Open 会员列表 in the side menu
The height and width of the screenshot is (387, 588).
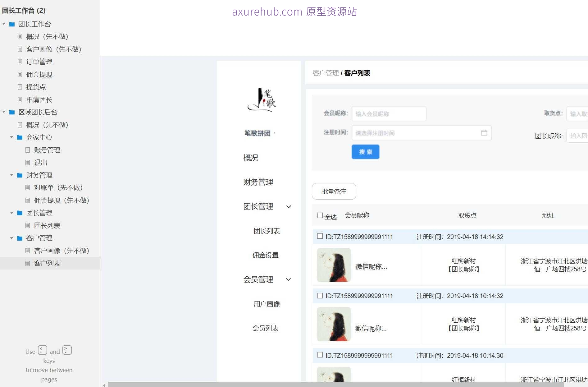tap(265, 328)
